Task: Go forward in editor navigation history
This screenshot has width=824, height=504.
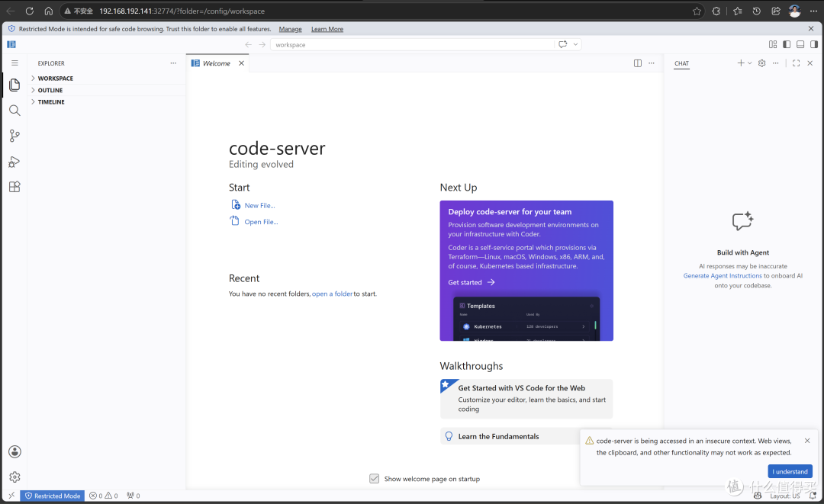Action: tap(262, 45)
